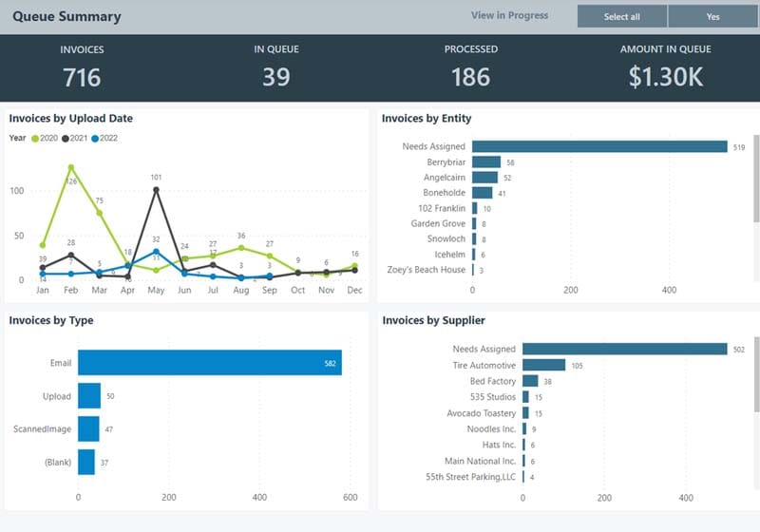Image resolution: width=760 pixels, height=532 pixels.
Task: Select the 2021 dark legend marker
Action: click(x=66, y=139)
